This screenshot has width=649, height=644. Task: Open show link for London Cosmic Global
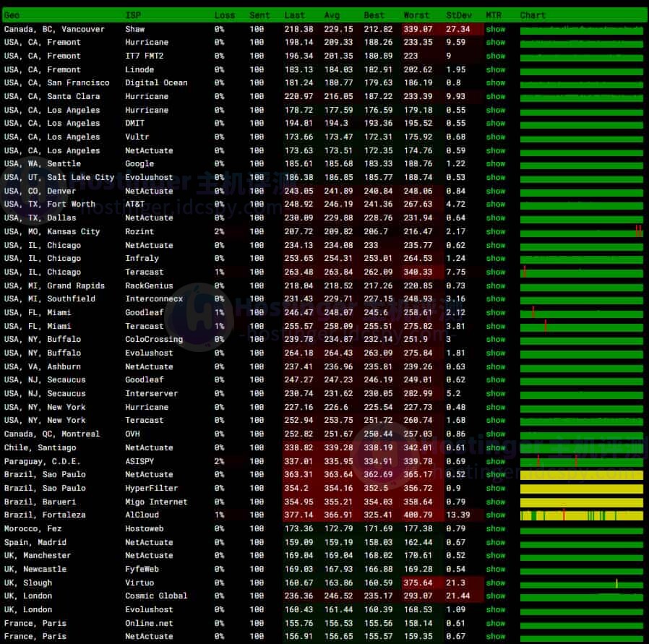495,596
